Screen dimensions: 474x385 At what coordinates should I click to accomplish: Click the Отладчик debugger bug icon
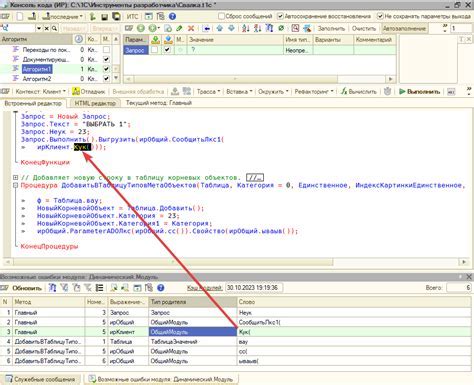click(76, 91)
